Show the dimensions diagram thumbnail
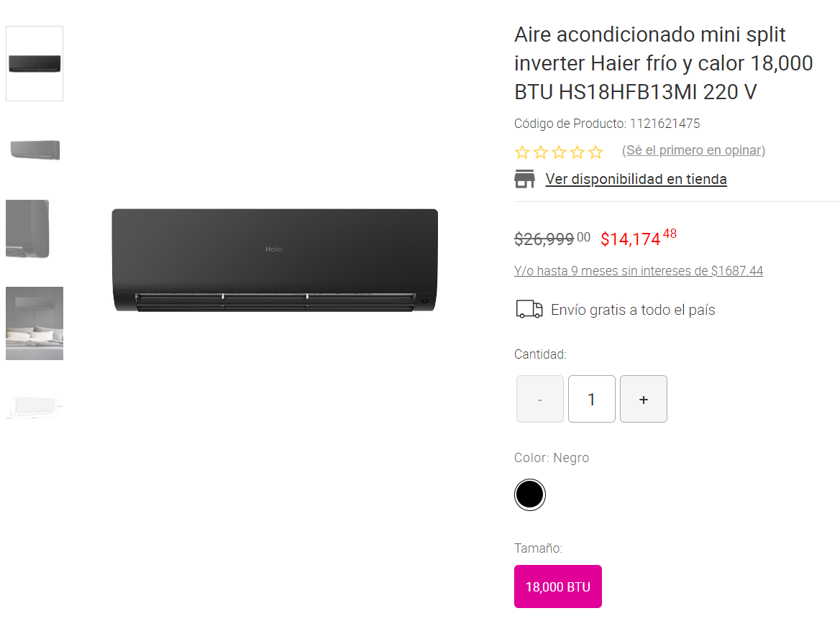 pyautogui.click(x=35, y=408)
